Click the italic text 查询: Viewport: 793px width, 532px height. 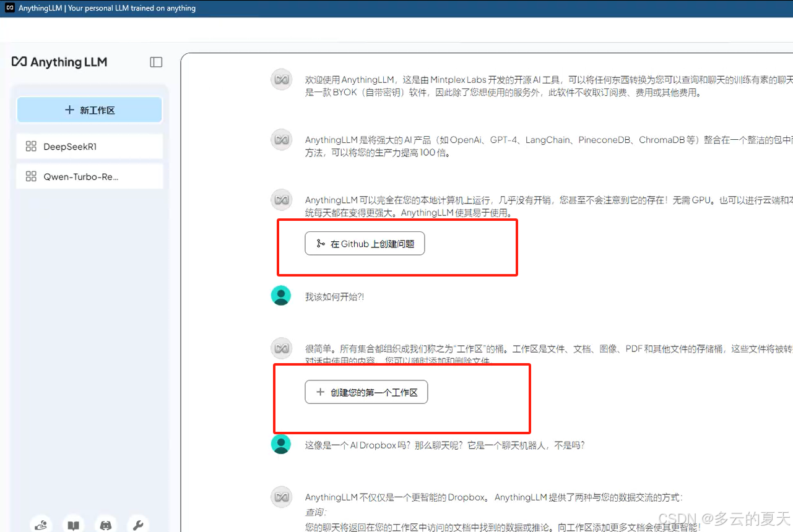click(x=316, y=512)
